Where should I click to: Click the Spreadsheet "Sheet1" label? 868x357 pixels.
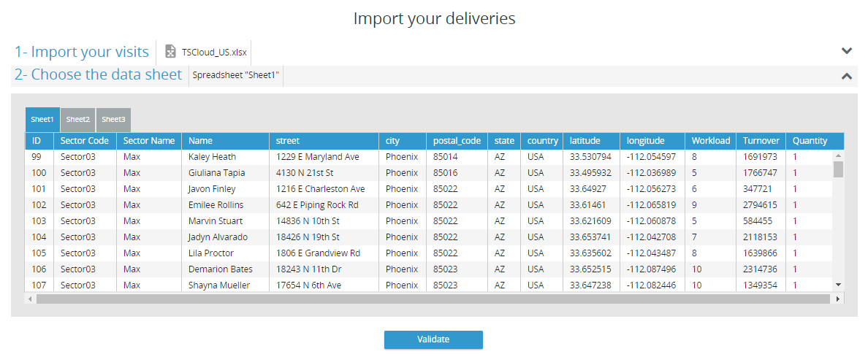click(x=236, y=75)
